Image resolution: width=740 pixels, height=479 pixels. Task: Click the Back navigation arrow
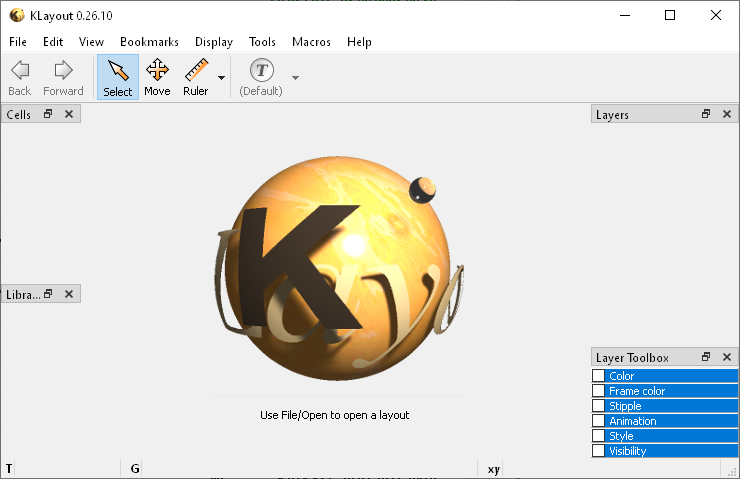click(x=20, y=77)
